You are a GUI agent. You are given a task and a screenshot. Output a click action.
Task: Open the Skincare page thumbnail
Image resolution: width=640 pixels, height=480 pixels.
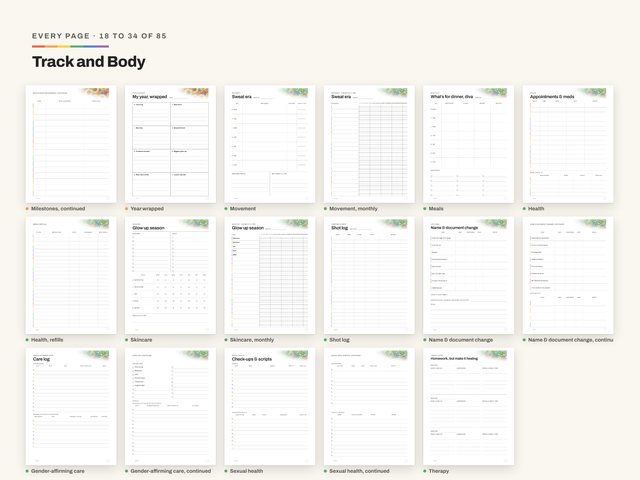170,276
